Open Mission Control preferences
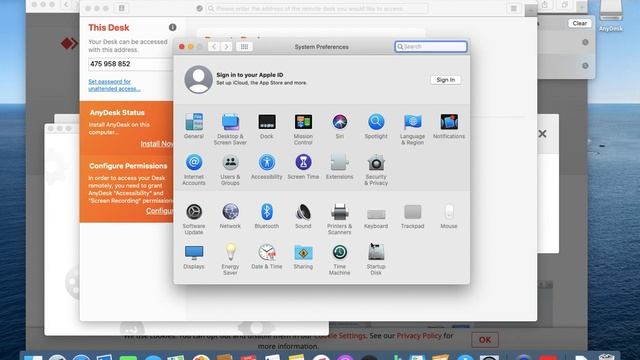640x360 pixels. click(303, 129)
